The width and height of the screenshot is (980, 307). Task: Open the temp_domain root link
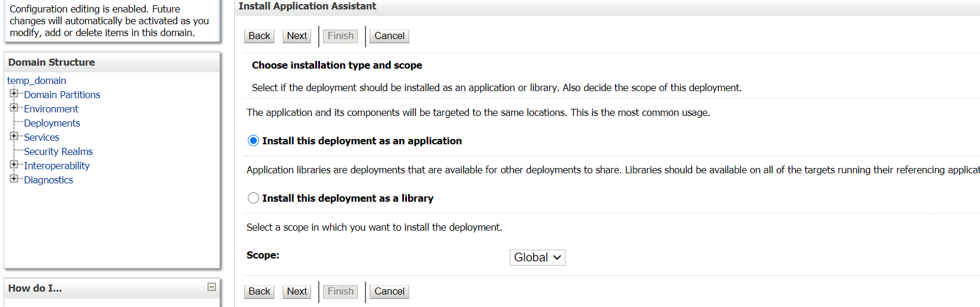37,80
